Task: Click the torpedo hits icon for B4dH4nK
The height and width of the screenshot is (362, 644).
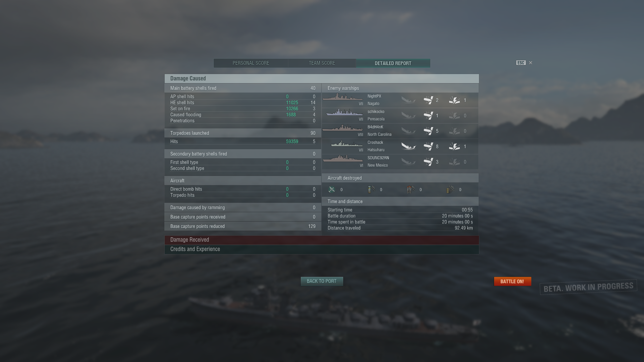Action: (x=428, y=131)
